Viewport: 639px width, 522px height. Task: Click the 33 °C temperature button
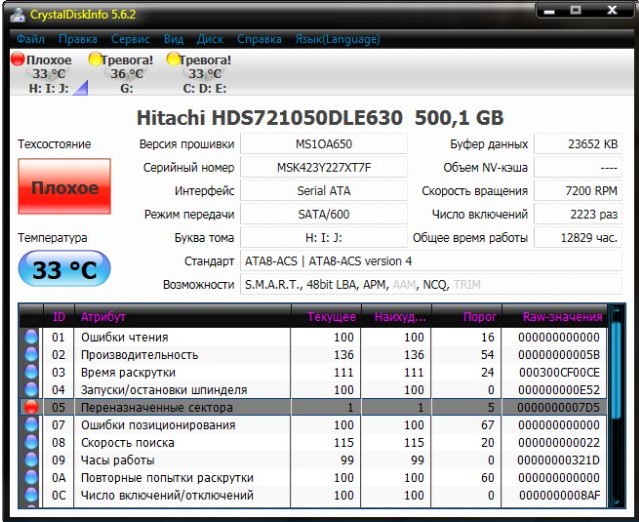coord(65,270)
